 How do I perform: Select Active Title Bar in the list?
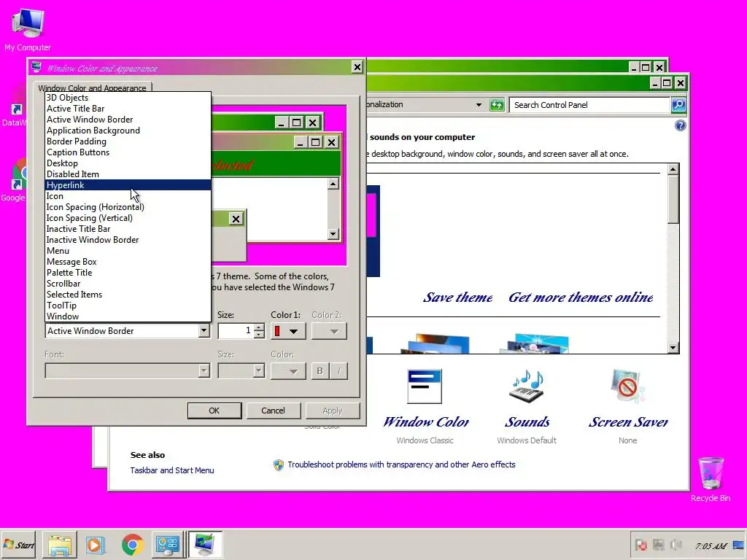tap(128, 109)
